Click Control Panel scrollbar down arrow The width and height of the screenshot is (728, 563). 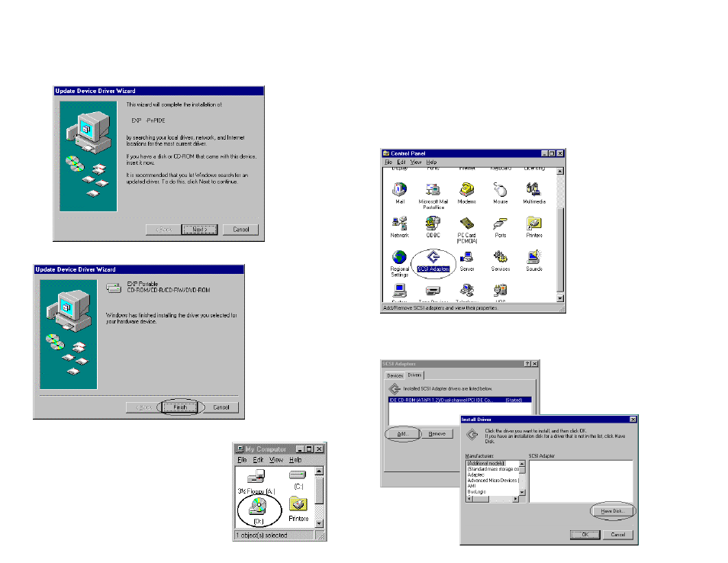560,298
